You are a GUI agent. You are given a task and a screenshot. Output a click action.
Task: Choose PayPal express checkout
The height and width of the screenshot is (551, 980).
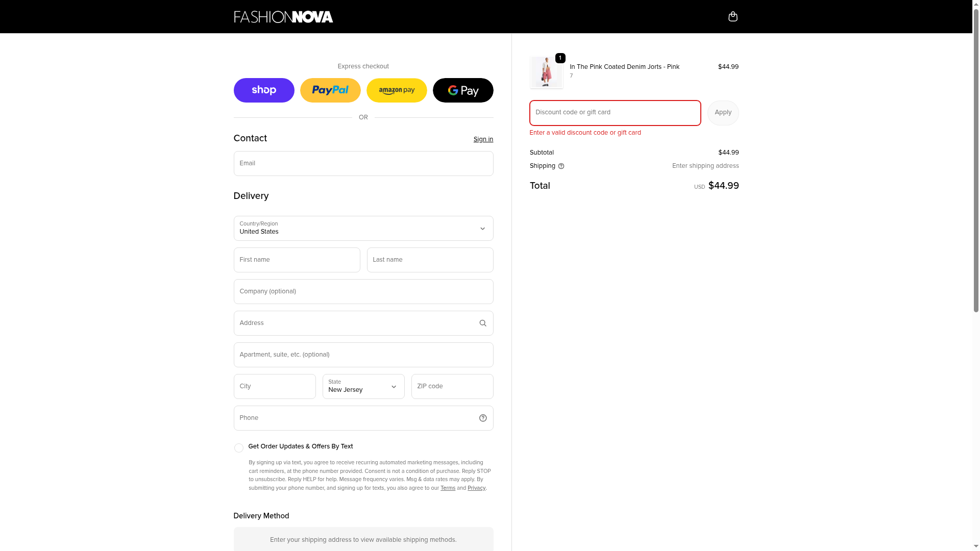[x=330, y=90]
